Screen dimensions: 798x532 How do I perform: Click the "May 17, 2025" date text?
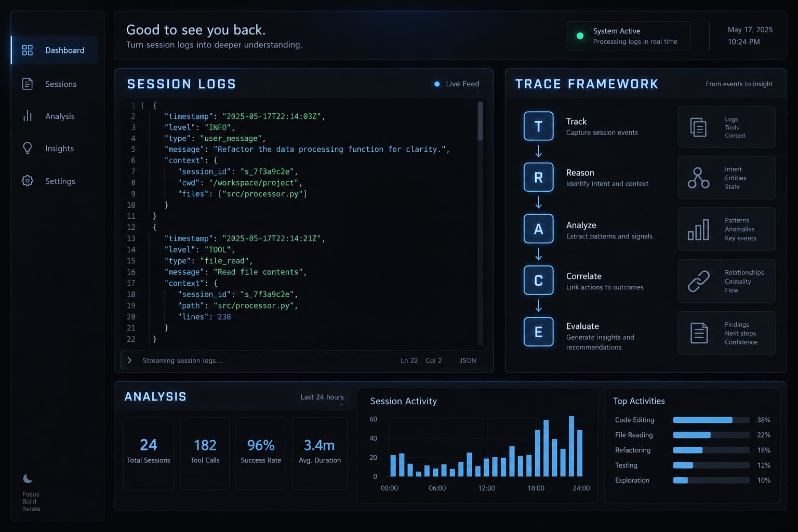pyautogui.click(x=750, y=30)
